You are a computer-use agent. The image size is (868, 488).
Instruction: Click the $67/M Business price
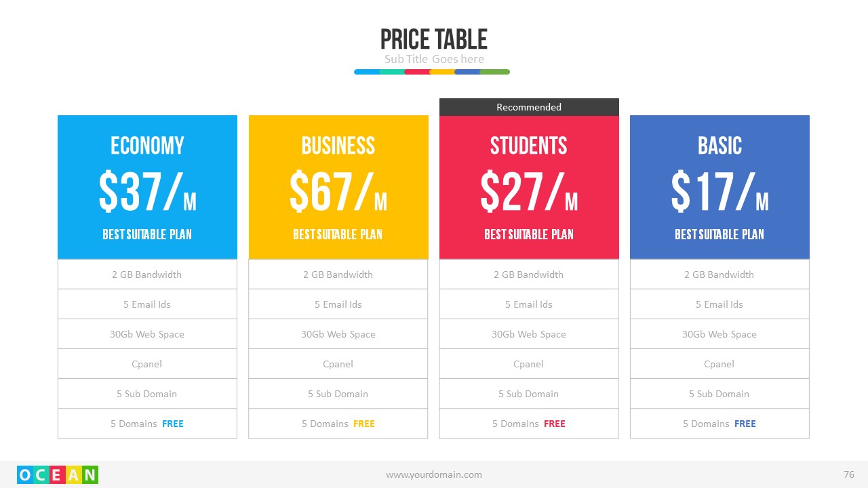click(x=338, y=192)
